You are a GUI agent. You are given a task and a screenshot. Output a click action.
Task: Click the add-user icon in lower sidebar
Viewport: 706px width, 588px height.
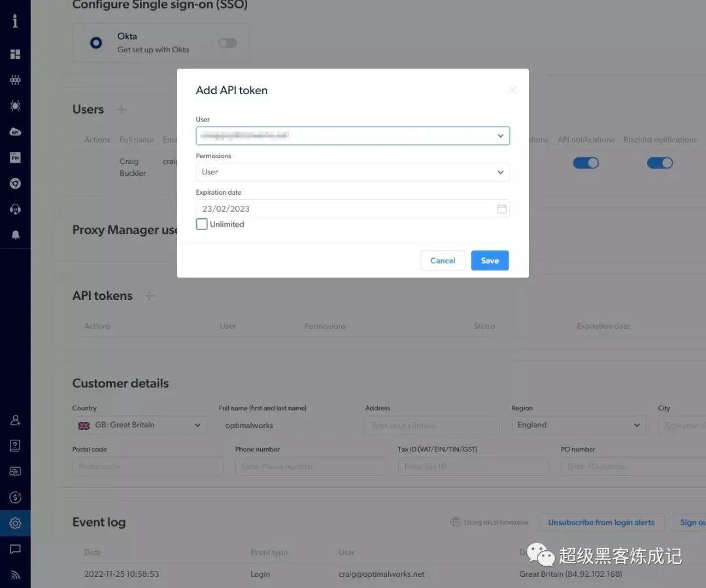(x=16, y=419)
